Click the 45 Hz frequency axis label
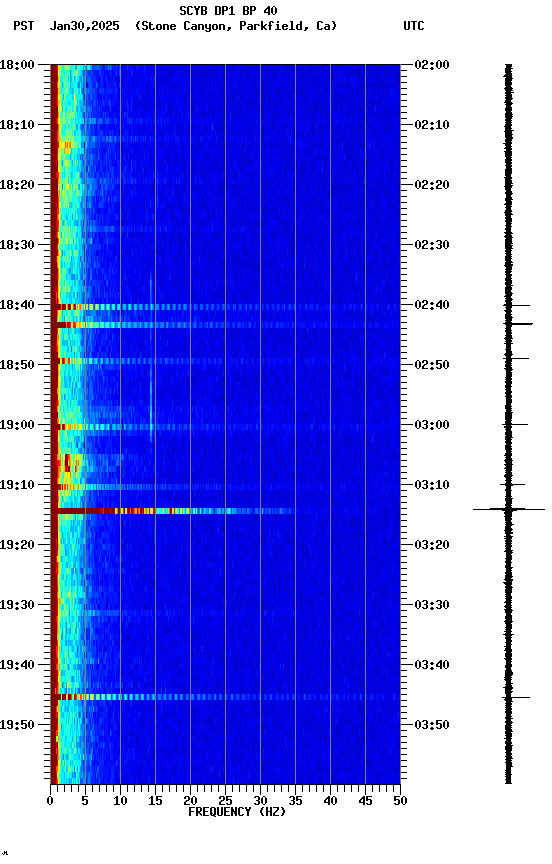552x864 pixels. (x=365, y=801)
